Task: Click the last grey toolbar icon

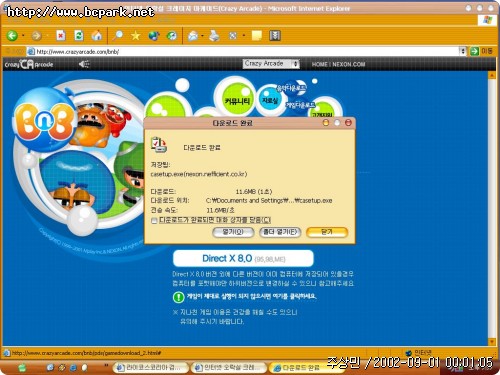Action: [x=275, y=35]
